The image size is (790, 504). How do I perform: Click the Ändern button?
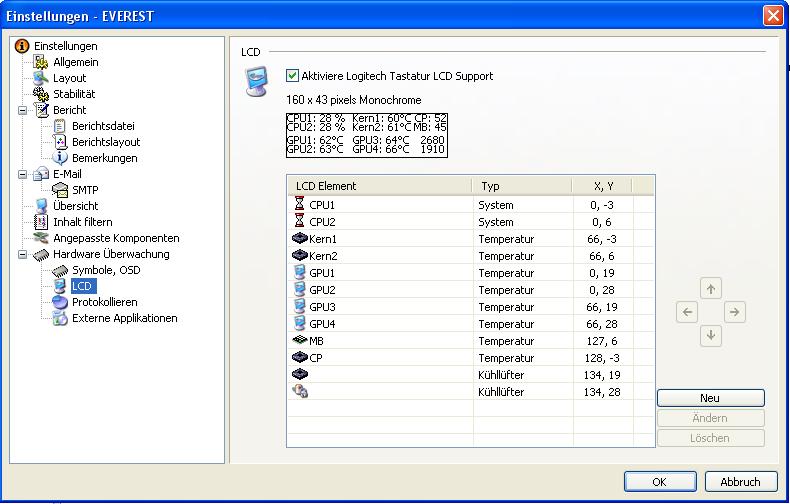pos(710,418)
